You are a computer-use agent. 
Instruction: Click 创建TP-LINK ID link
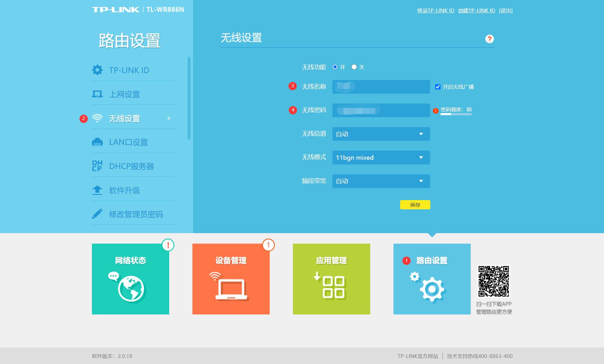(476, 10)
